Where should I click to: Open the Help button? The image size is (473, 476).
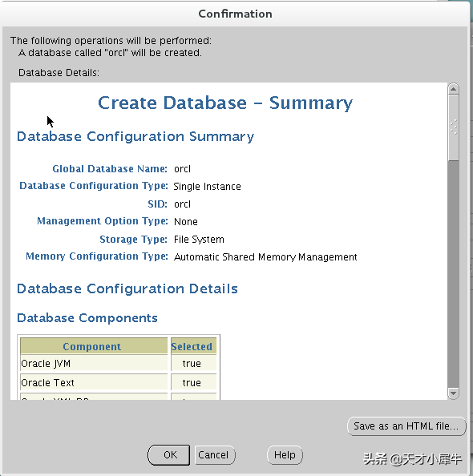coord(285,454)
